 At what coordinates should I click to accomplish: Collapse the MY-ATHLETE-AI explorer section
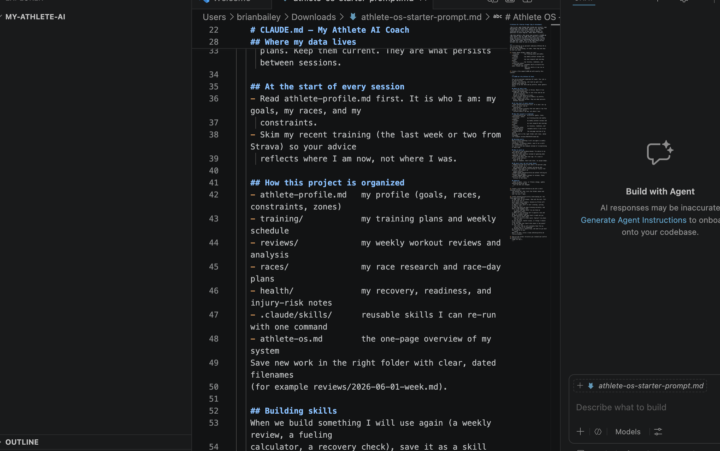(35, 17)
